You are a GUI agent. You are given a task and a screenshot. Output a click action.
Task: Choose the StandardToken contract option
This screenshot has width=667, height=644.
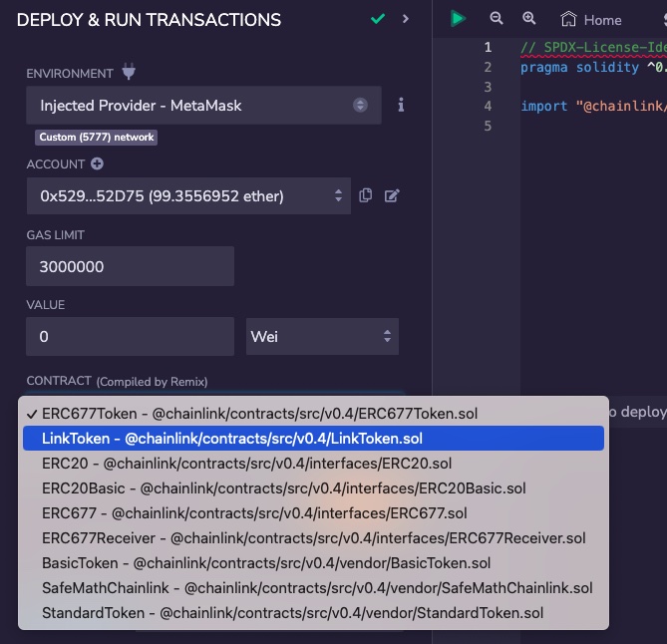312,613
